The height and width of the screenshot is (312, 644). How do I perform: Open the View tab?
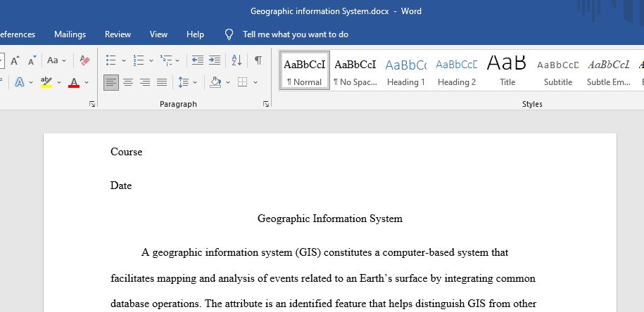(158, 34)
